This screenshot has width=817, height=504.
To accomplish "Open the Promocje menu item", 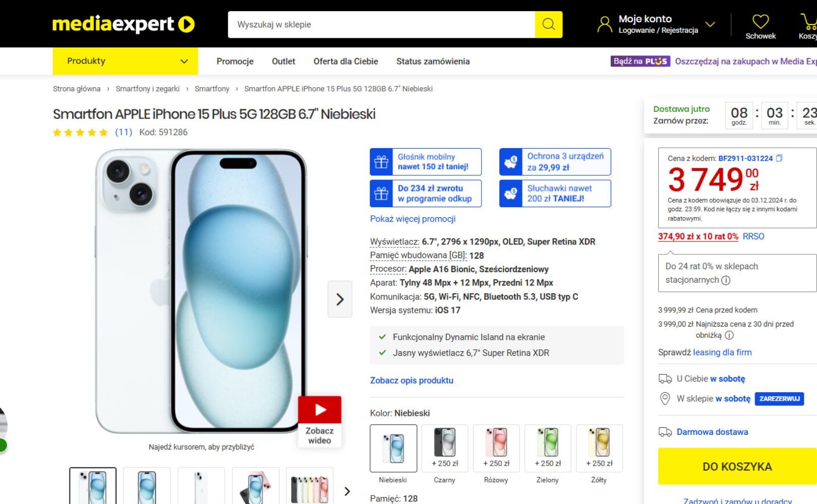I will [235, 61].
